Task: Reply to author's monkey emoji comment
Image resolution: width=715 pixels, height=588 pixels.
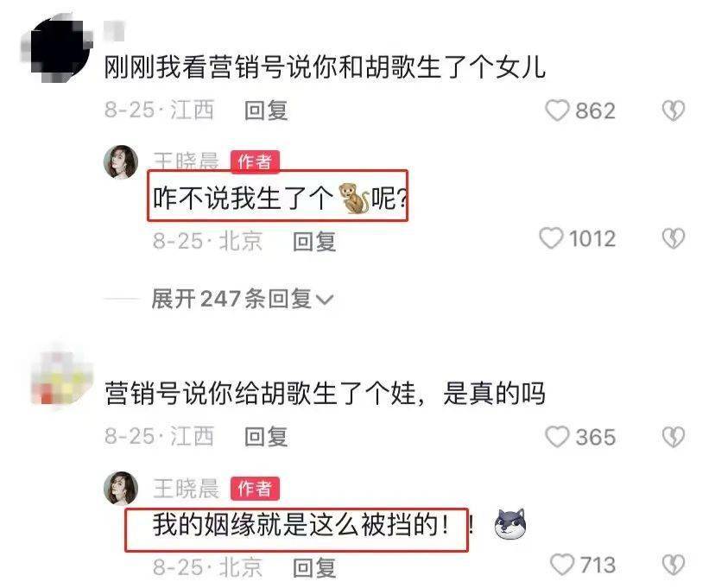Action: (x=314, y=241)
